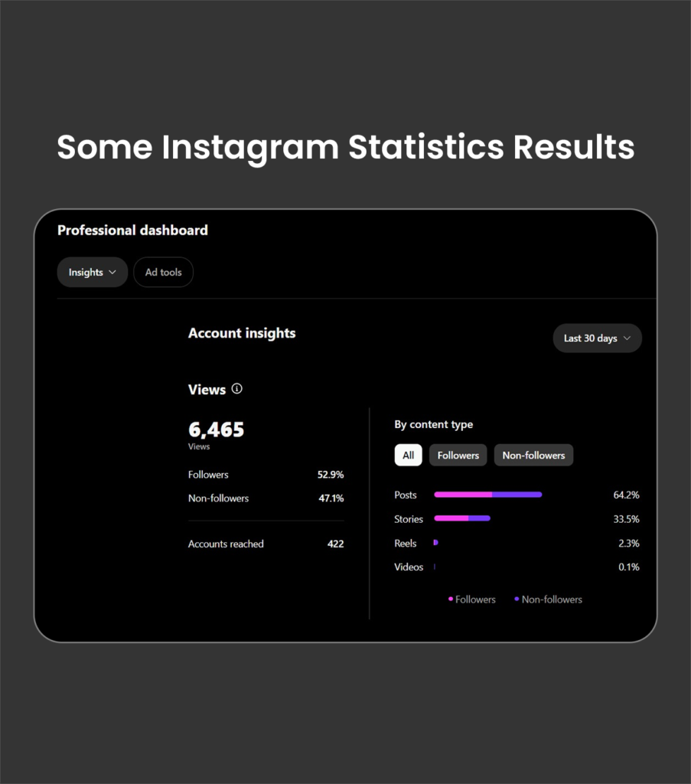691x784 pixels.
Task: Filter content type by Followers
Action: coord(458,456)
